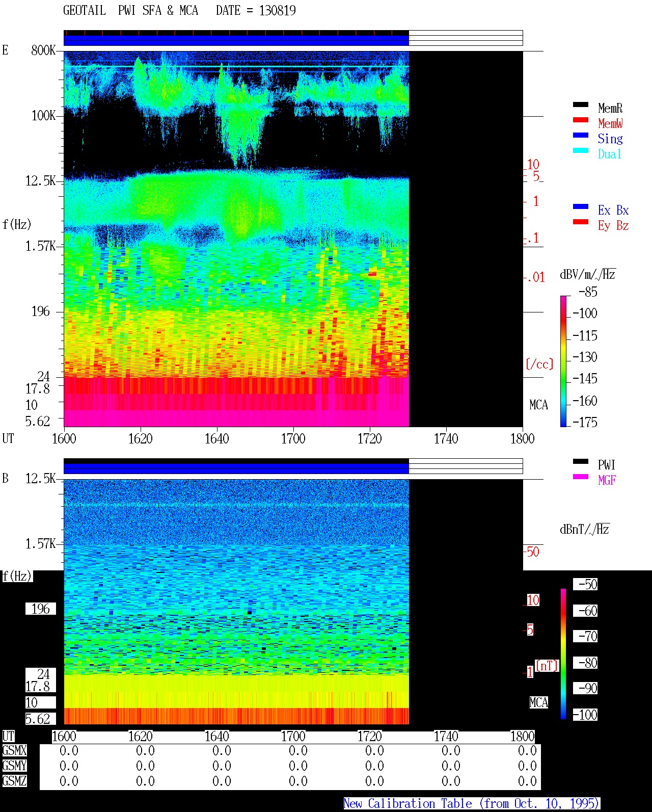This screenshot has width=652, height=812.
Task: Click the -85 color bar value
Action: [588, 292]
